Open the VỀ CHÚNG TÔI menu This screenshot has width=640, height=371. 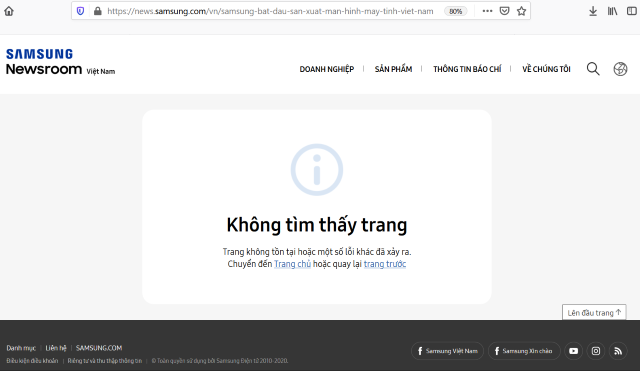pos(546,69)
